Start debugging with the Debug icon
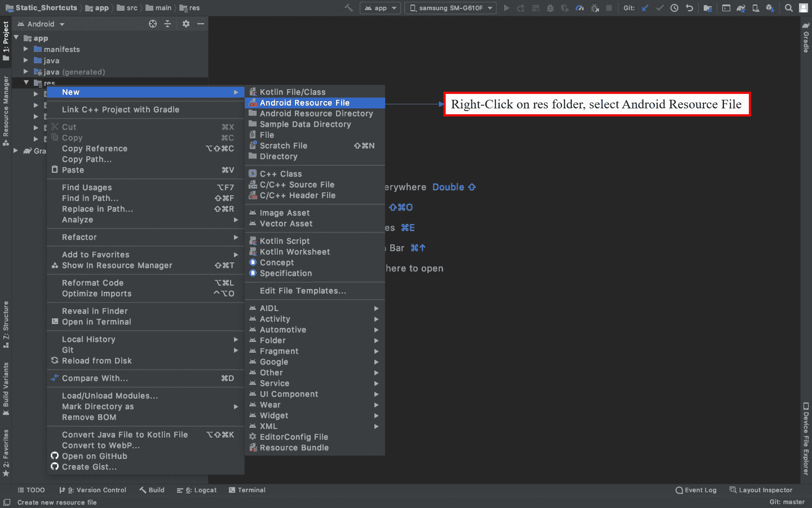The height and width of the screenshot is (508, 812). (550, 8)
